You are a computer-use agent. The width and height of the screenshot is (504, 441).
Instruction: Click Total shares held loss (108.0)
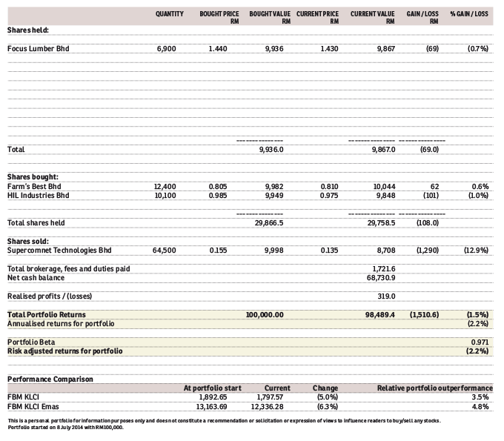pyautogui.click(x=428, y=223)
